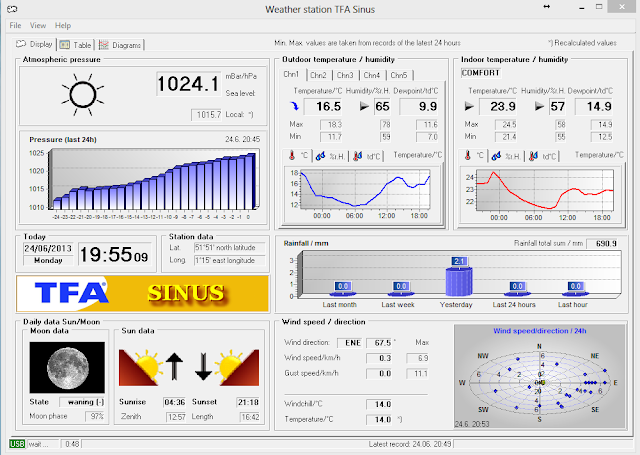Switch to the Table tab
This screenshot has width=640, height=455.
tap(76, 45)
